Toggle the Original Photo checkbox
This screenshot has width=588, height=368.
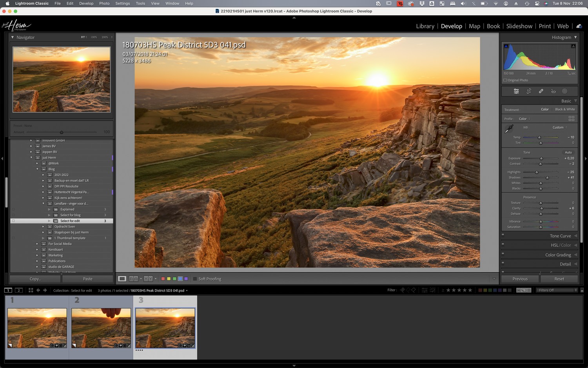click(x=505, y=80)
